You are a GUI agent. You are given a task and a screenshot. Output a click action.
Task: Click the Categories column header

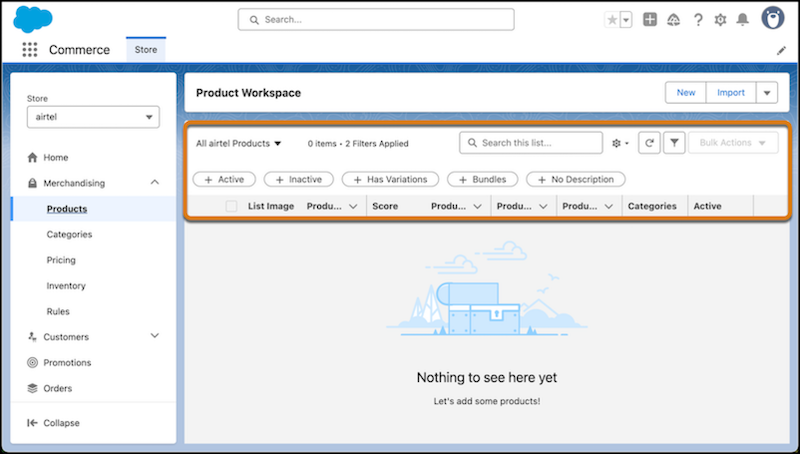pos(652,206)
